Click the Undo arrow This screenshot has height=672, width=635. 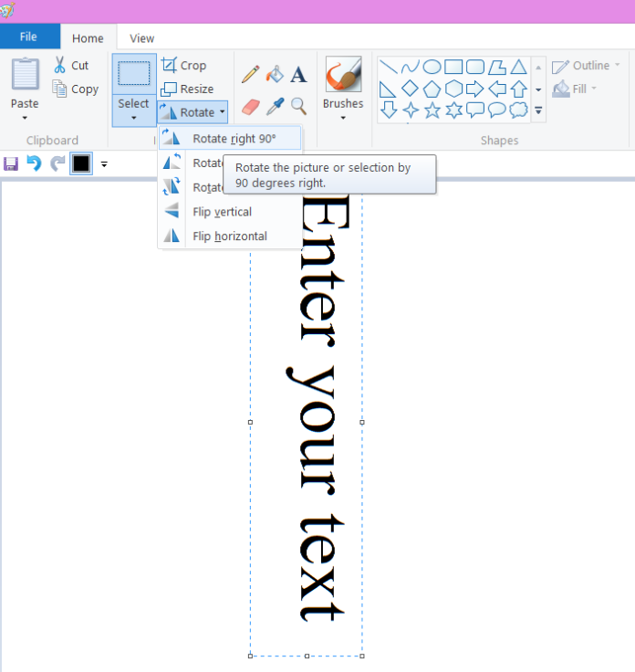34,163
